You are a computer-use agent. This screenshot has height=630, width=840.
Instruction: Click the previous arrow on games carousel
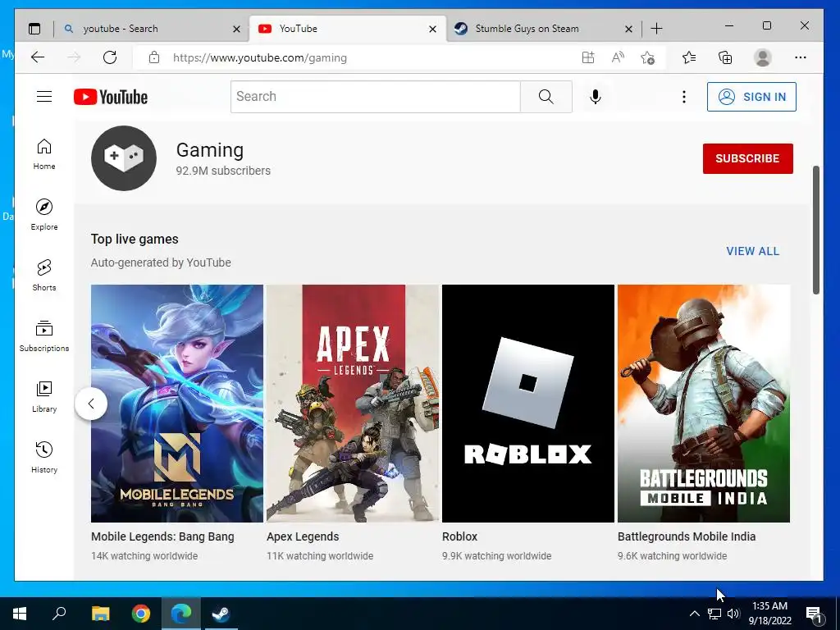(x=91, y=404)
